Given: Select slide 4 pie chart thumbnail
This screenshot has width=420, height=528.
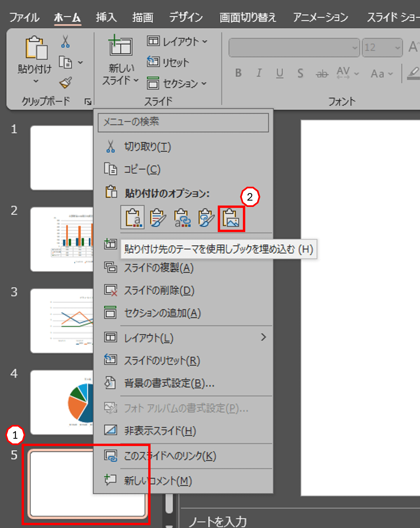Looking at the screenshot, I should [x=62, y=402].
